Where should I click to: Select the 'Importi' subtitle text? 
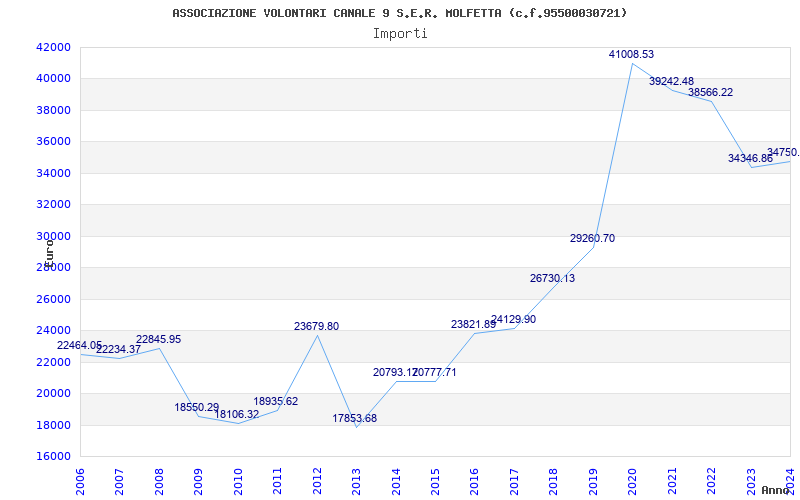click(400, 34)
